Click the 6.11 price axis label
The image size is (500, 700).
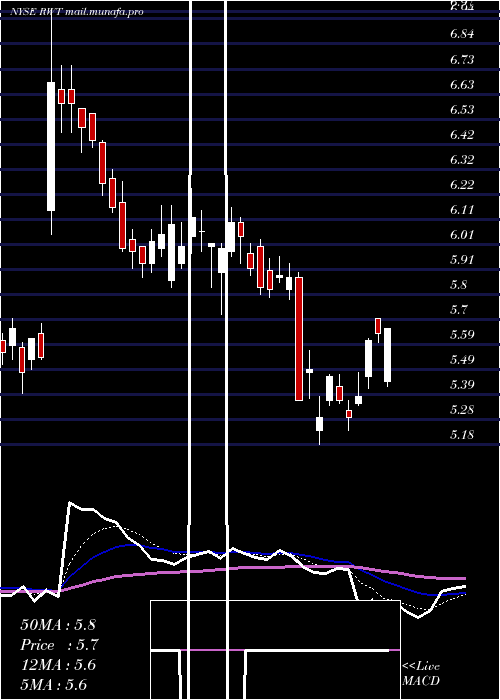(462, 209)
